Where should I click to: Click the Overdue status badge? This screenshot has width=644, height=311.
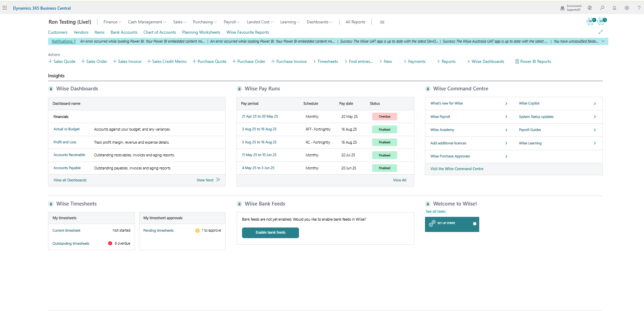click(384, 116)
